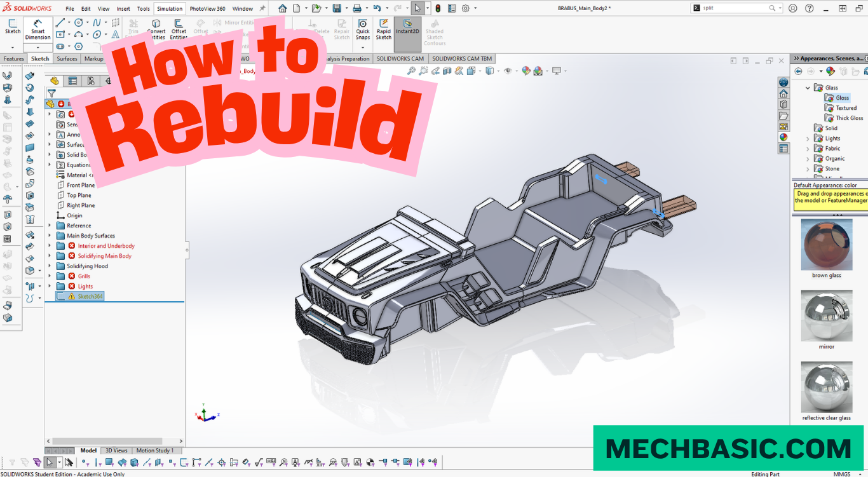868x488 pixels.
Task: Open the File Explorer task pane folder icon
Action: [783, 116]
